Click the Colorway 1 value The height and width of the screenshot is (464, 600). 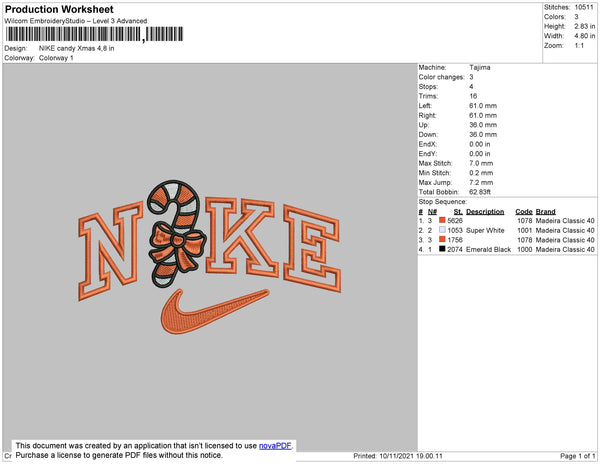click(x=56, y=58)
